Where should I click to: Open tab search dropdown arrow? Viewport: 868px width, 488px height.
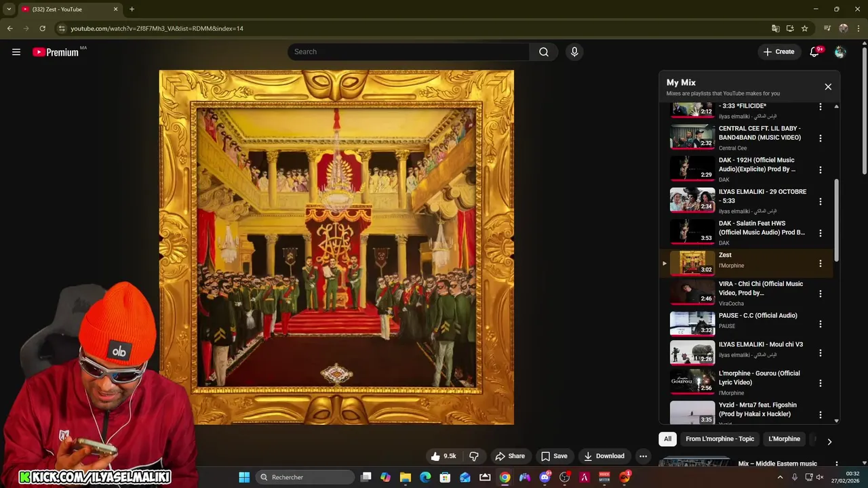[9, 9]
